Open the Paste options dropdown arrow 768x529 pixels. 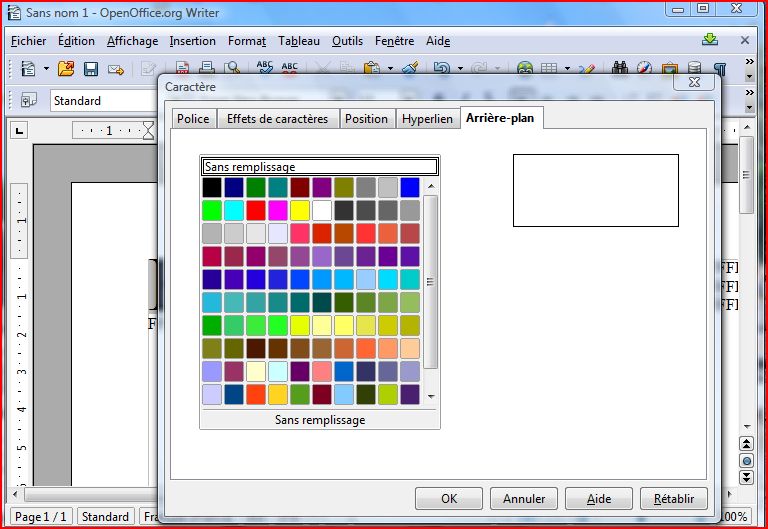click(390, 68)
